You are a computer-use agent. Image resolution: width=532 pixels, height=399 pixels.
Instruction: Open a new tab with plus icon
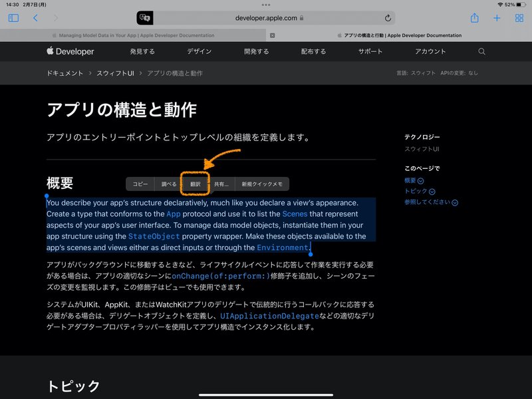pyautogui.click(x=497, y=18)
